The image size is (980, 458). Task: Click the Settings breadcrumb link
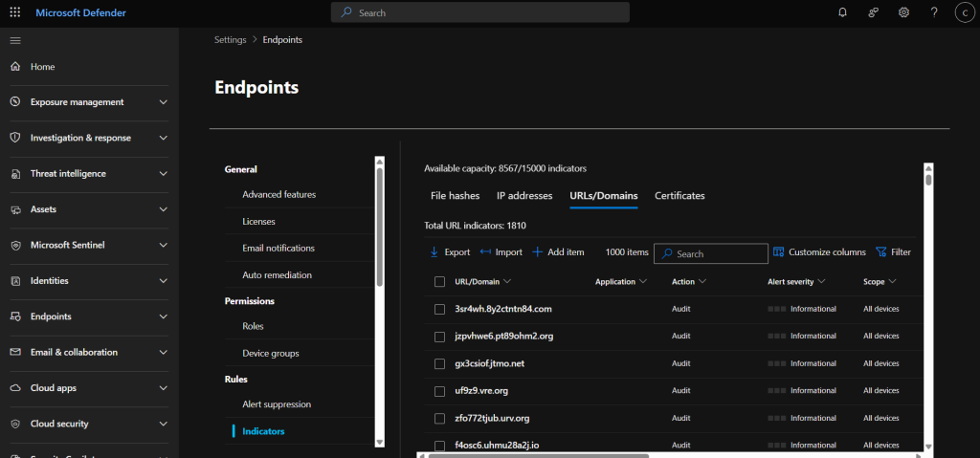[x=231, y=39]
